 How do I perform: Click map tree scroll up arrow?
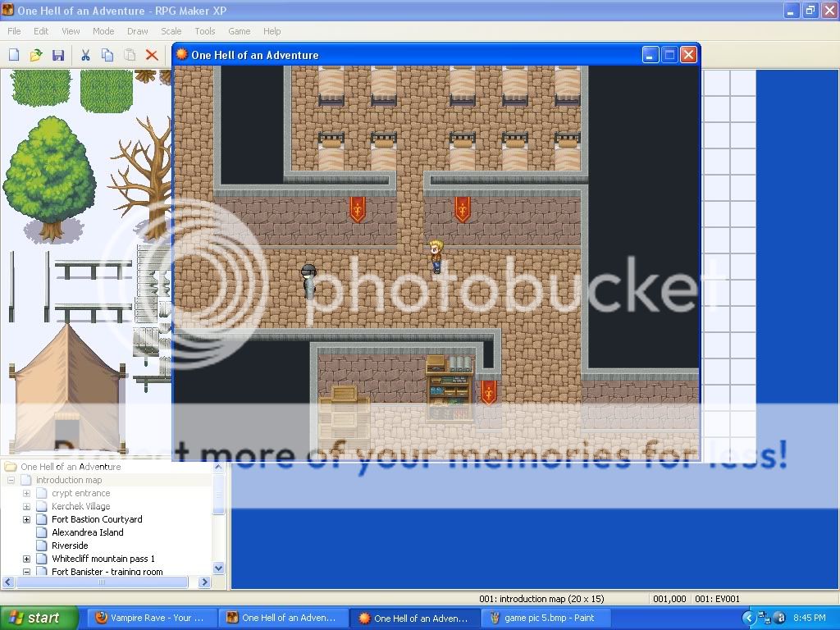[x=218, y=467]
